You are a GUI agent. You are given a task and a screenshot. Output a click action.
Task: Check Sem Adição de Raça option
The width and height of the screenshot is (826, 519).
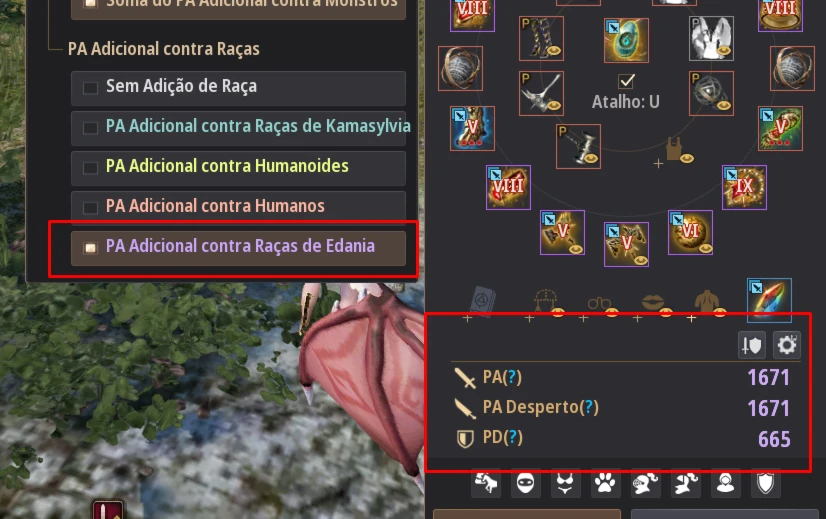(90, 87)
